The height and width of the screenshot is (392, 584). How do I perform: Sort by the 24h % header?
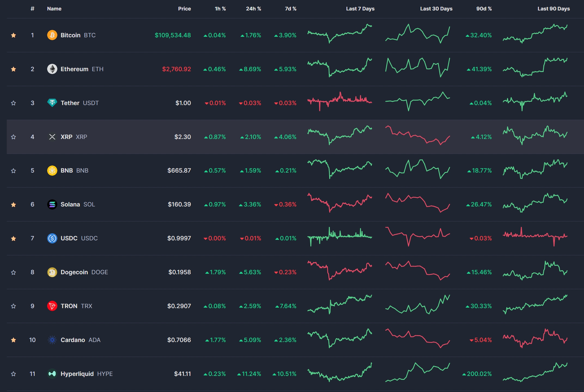253,9
